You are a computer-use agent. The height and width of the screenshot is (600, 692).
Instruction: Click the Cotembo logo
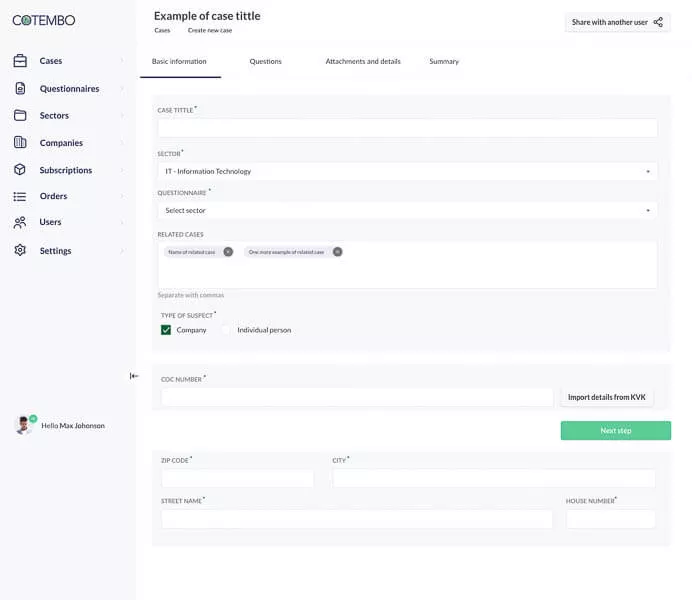pos(44,20)
